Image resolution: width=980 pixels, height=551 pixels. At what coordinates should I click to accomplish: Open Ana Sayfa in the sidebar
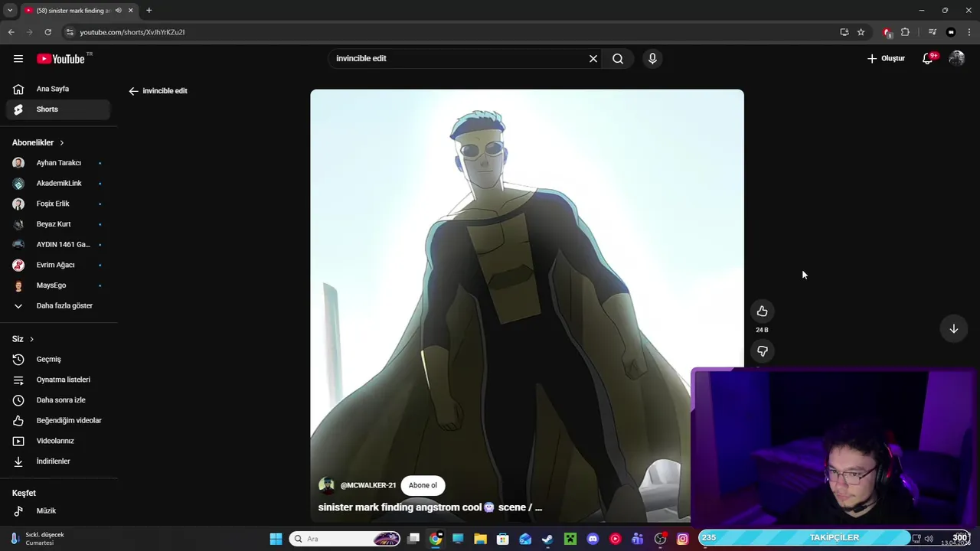(58, 89)
